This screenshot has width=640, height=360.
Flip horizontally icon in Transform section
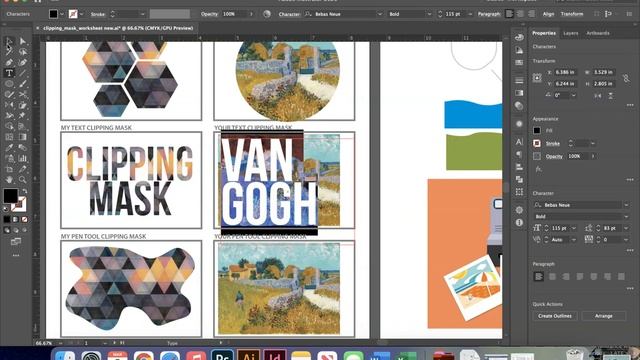pos(598,95)
